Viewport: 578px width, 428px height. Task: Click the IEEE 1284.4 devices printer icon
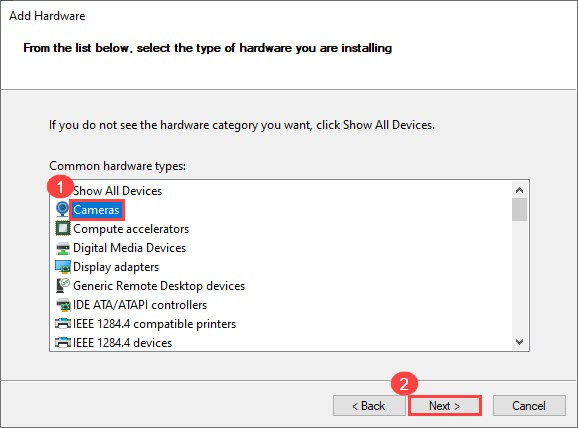point(63,343)
